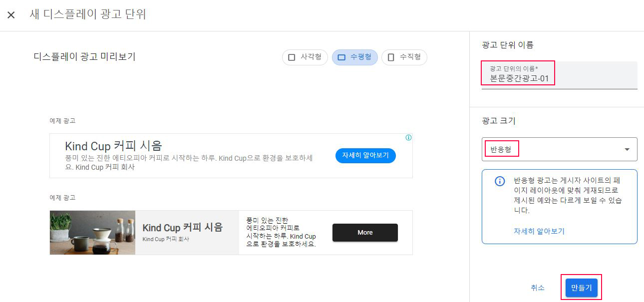Click the 만들기 create button
The image size is (644, 302).
581,288
